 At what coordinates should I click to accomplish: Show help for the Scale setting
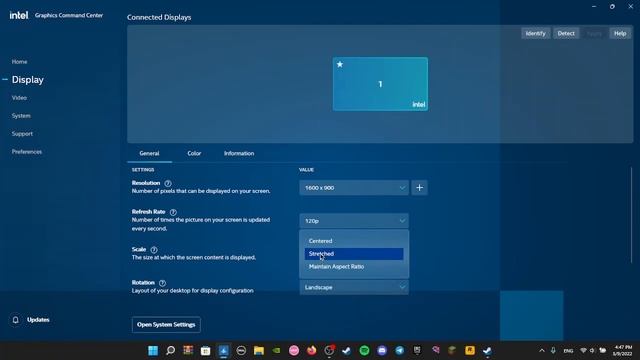pyautogui.click(x=154, y=249)
